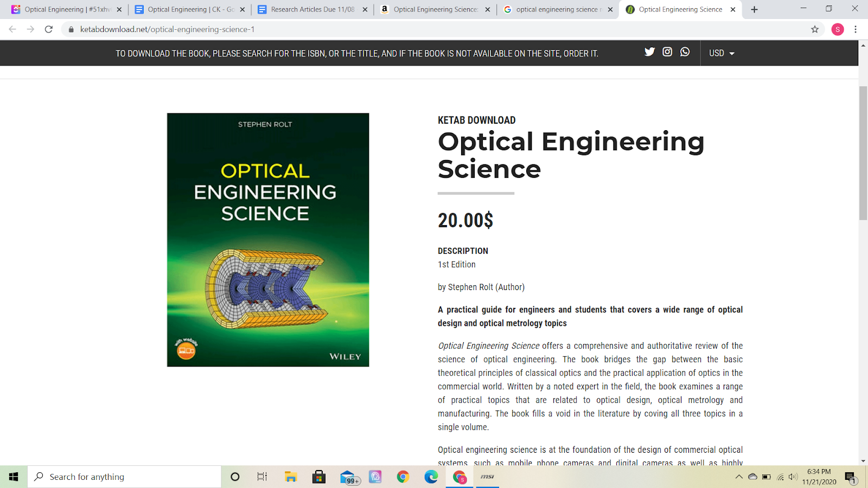Open Cortana from the taskbar
868x488 pixels.
[235, 477]
